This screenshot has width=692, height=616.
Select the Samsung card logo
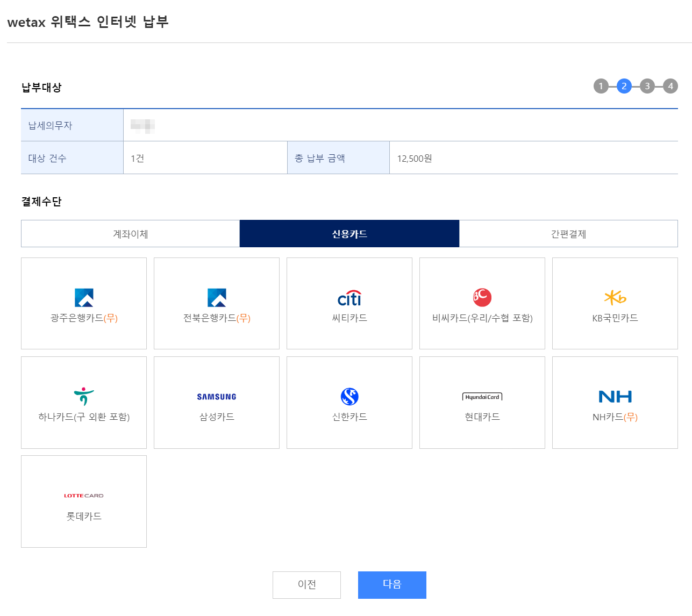click(217, 397)
